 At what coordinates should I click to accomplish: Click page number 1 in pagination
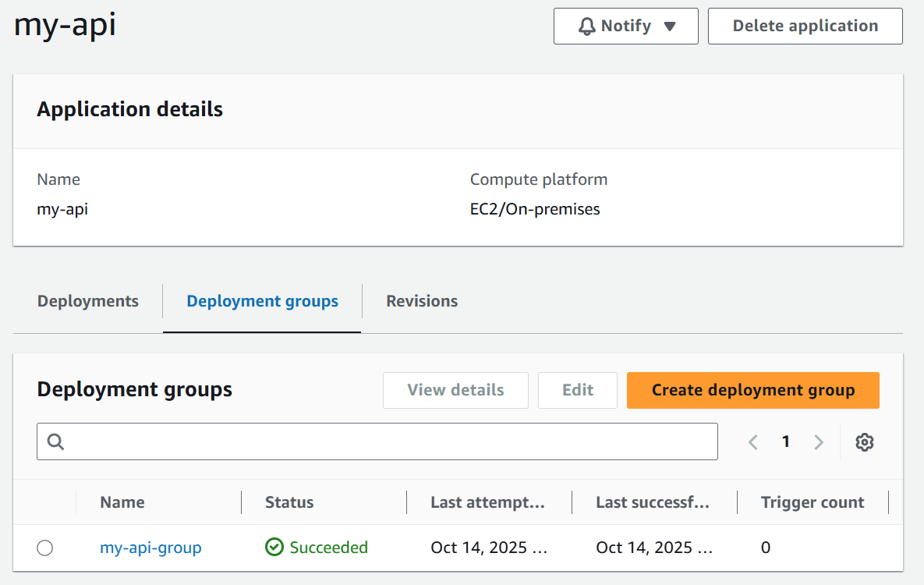(785, 441)
